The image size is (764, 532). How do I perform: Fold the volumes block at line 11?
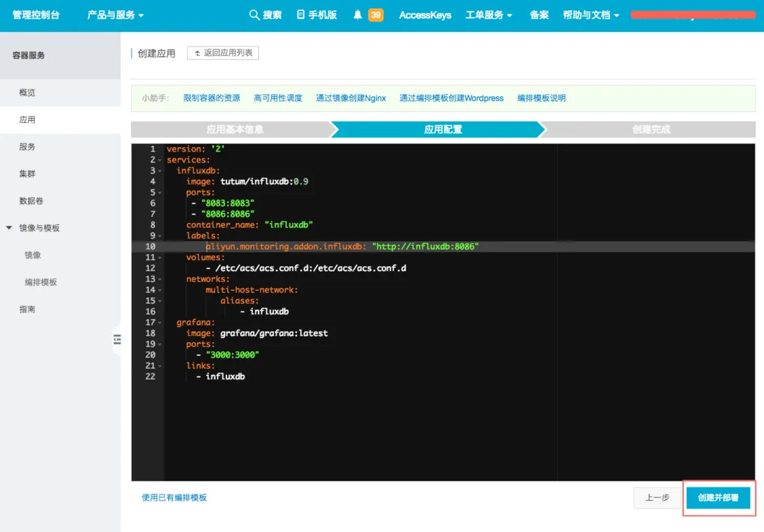pos(159,258)
